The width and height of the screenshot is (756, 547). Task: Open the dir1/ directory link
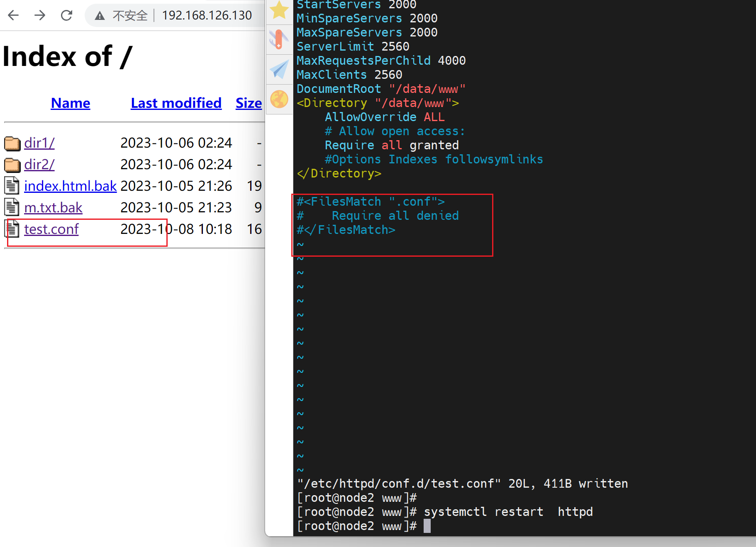point(39,143)
